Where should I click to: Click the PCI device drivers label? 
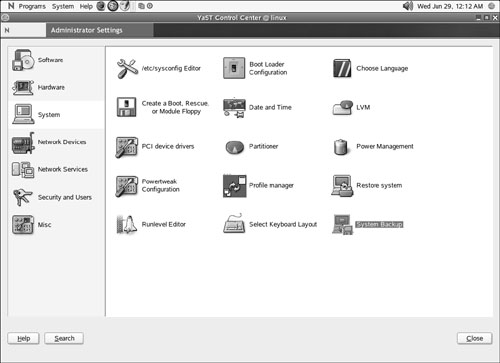(168, 146)
